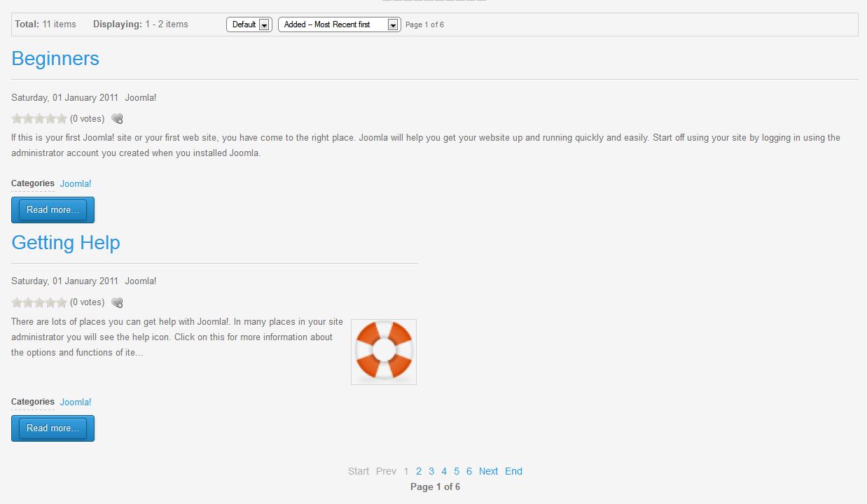
Task: Click '(0 votes)' under Beginners
Action: 88,119
